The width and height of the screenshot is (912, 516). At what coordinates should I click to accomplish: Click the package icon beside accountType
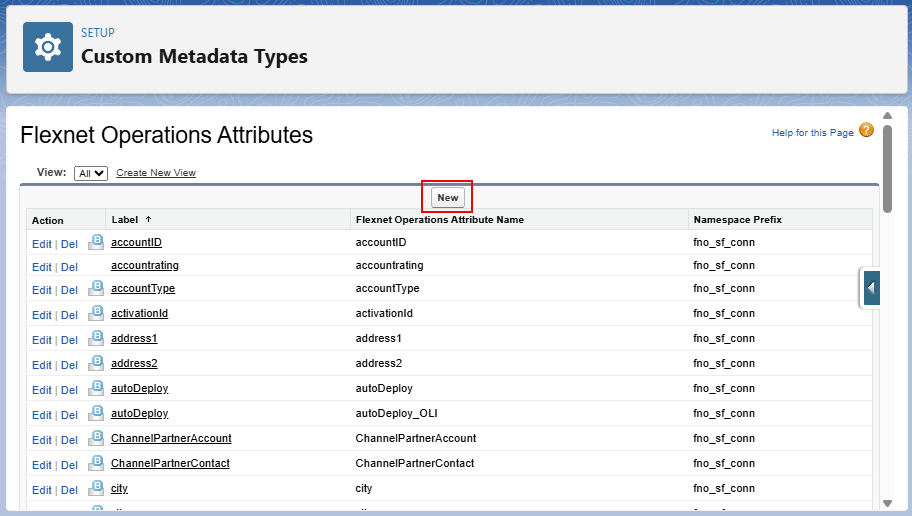[x=96, y=287]
